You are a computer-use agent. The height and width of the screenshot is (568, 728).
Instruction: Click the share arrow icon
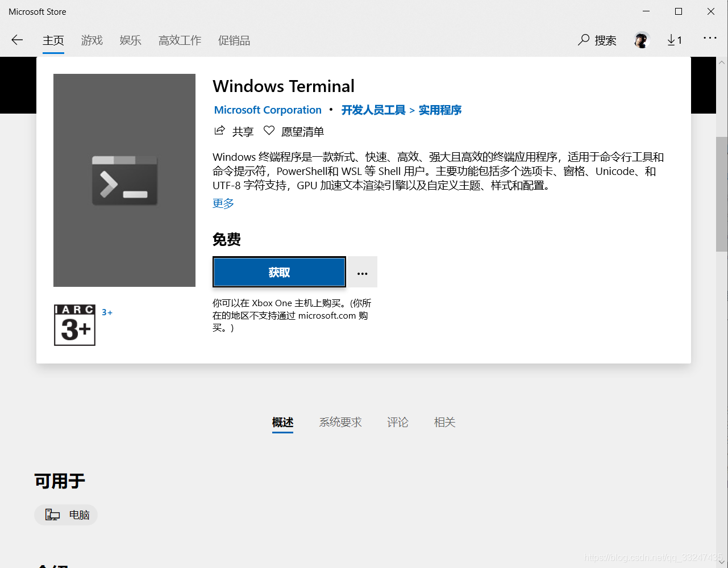(x=219, y=131)
